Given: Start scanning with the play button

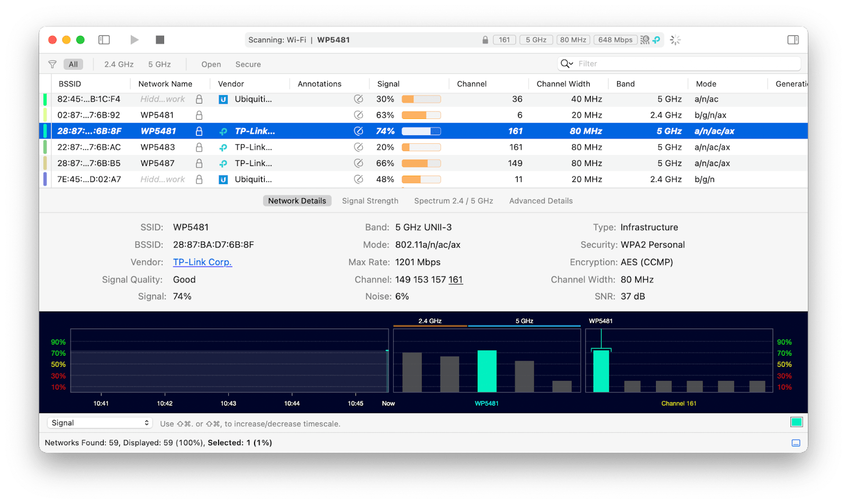Looking at the screenshot, I should click(x=134, y=40).
